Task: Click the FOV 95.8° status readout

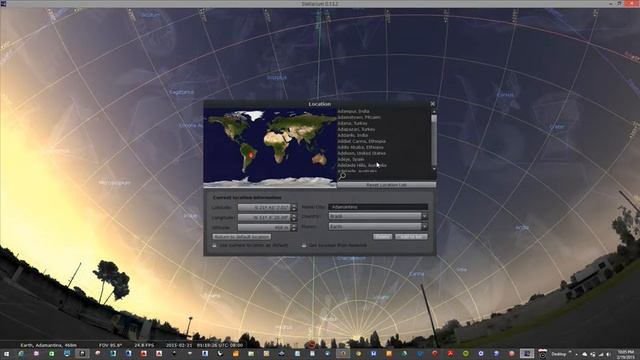Action: (110, 345)
